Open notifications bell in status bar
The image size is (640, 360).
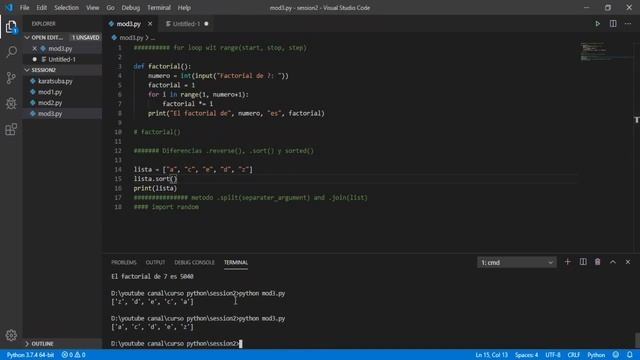pyautogui.click(x=630, y=355)
